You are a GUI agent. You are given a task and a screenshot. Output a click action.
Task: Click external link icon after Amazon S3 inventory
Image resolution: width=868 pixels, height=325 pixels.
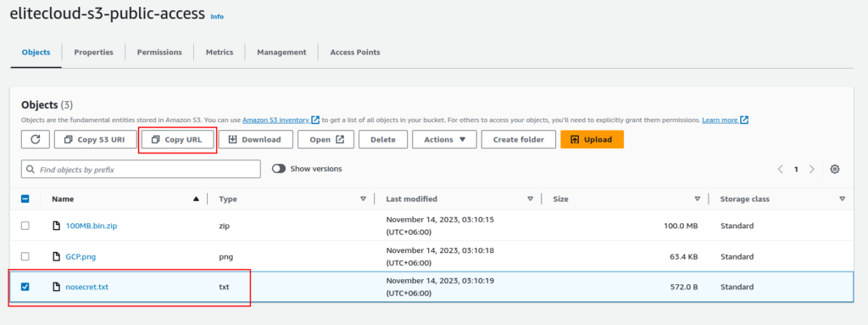(315, 120)
